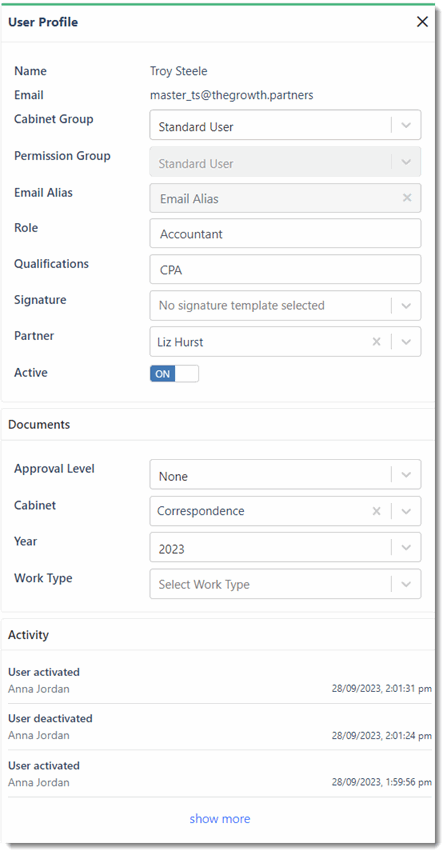Image resolution: width=447 pixels, height=855 pixels.
Task: Click the Role input field
Action: [x=285, y=233]
